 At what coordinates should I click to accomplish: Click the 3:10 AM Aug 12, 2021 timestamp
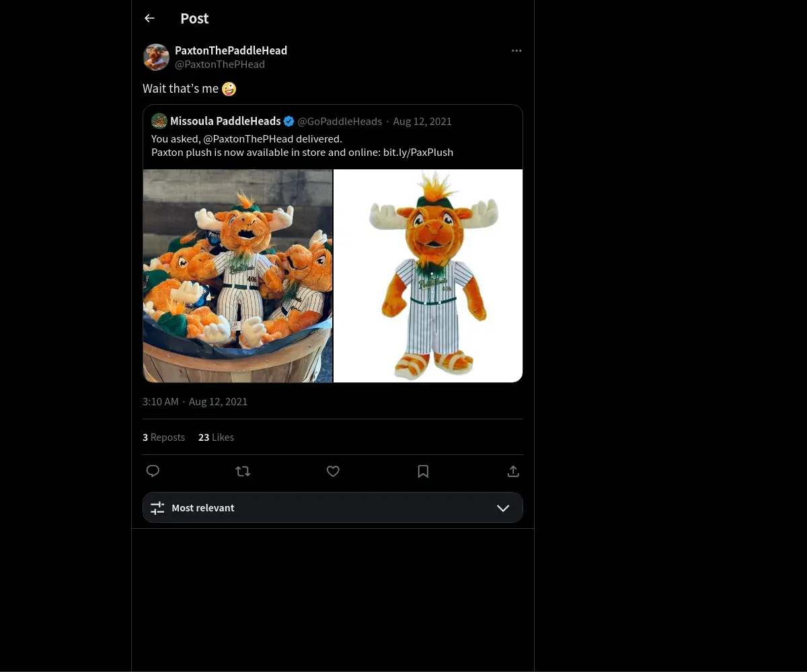tap(195, 402)
